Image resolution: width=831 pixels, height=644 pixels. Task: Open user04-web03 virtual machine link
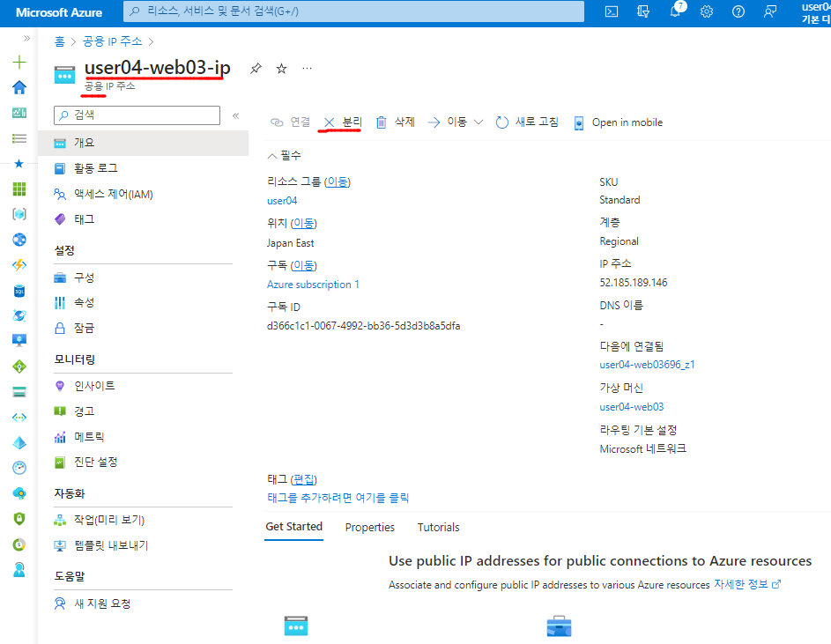(632, 407)
